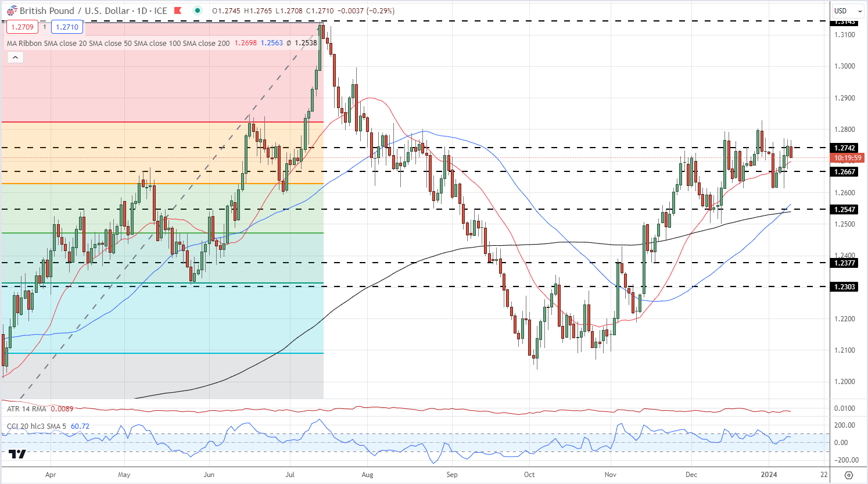The height and width of the screenshot is (484, 868).
Task: Click the 1.2900 price scale value
Action: click(844, 98)
